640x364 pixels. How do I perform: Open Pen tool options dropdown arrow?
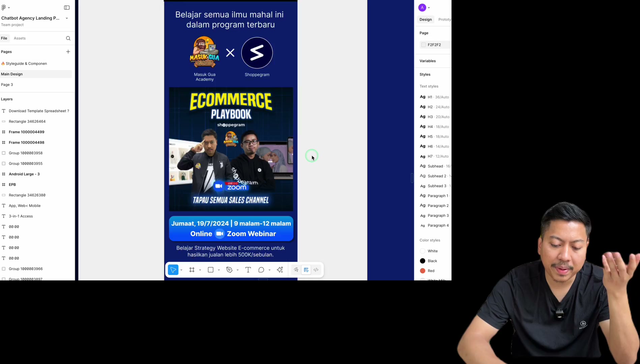pos(238,270)
